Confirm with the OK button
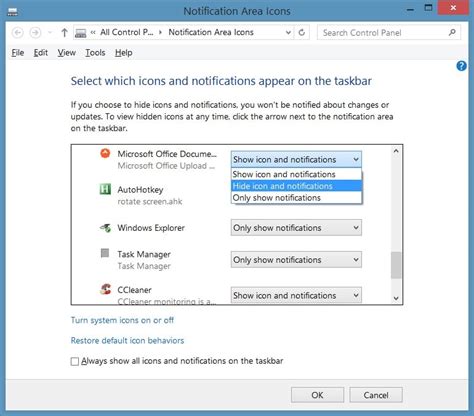474x416 pixels. 317,395
